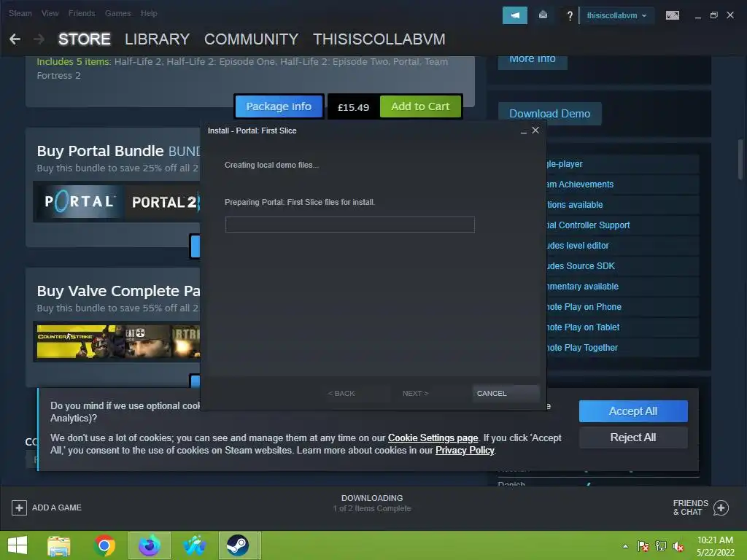Open the Games menu
This screenshot has width=747, height=560.
coord(117,13)
